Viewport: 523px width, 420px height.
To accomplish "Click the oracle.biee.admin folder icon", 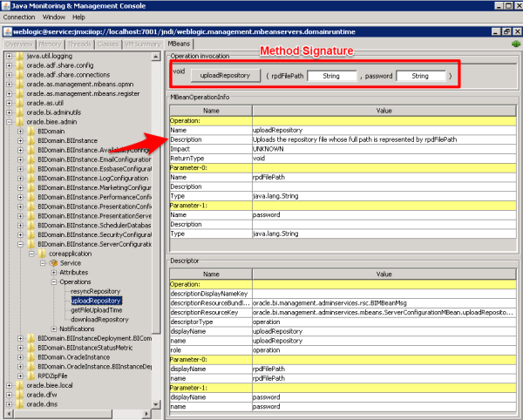I will click(19, 122).
